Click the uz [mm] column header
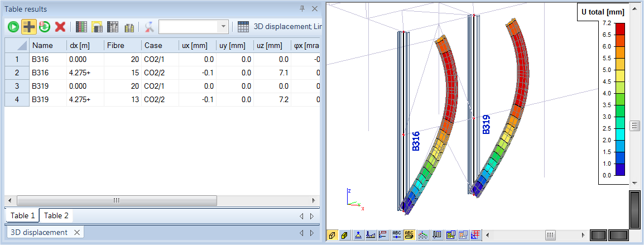The width and height of the screenshot is (644, 245). 271,45
